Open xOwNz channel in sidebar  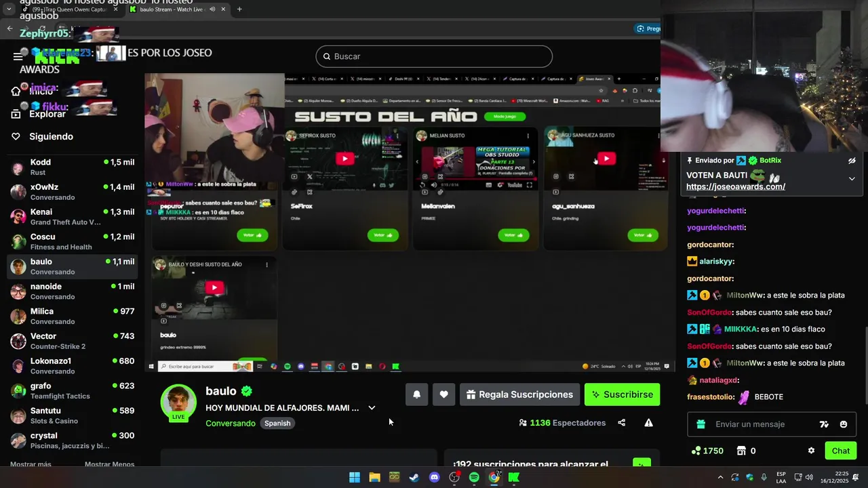[73, 192]
